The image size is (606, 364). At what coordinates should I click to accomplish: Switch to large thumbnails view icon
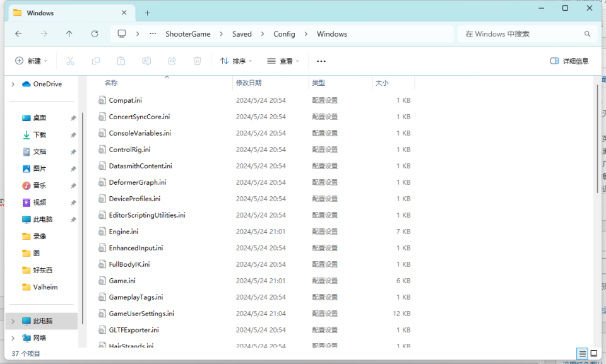click(594, 353)
